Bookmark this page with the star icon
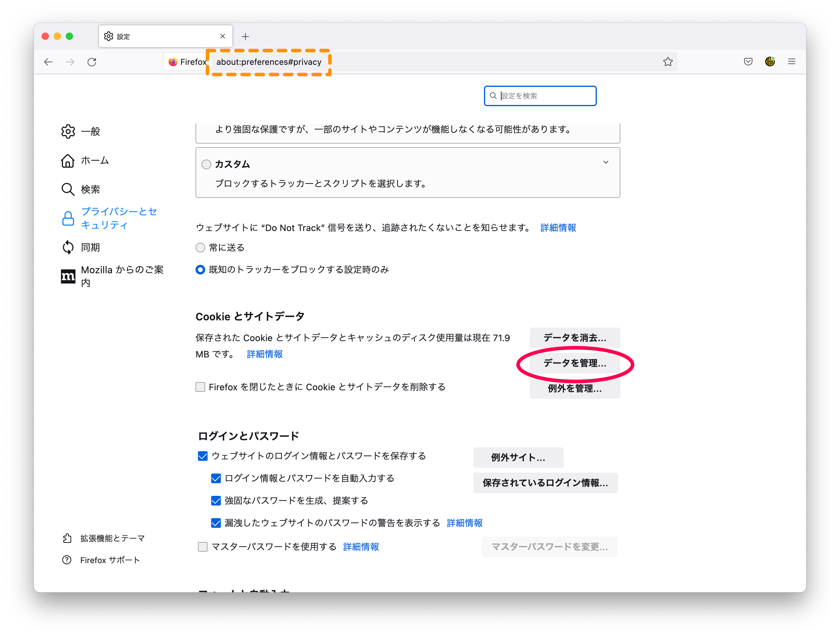Image resolution: width=840 pixels, height=637 pixels. pos(668,62)
